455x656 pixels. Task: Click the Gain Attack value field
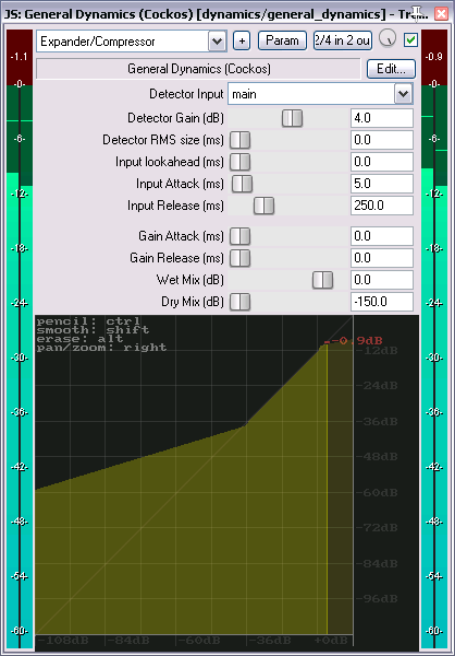point(382,236)
